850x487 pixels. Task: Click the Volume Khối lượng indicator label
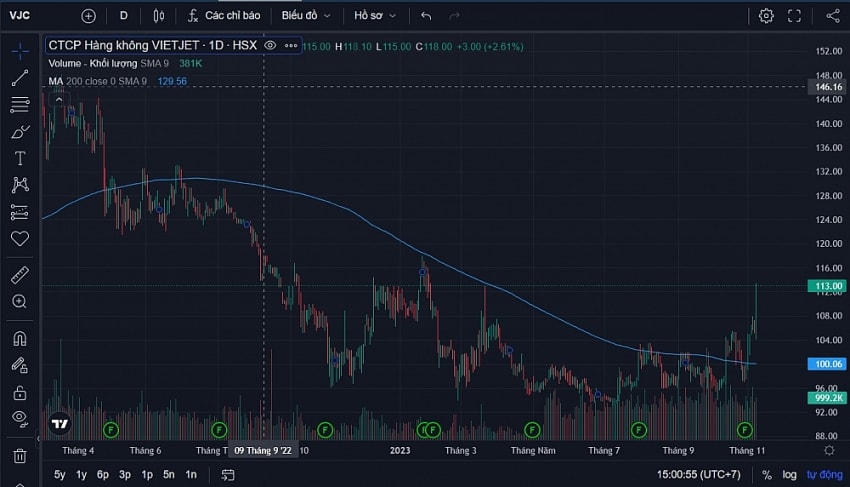point(93,63)
